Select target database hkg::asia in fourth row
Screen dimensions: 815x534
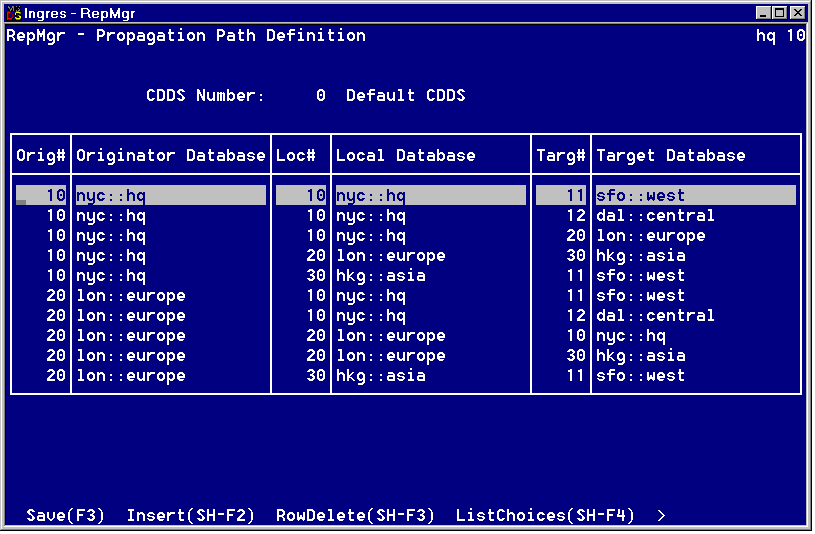pyautogui.click(x=640, y=256)
